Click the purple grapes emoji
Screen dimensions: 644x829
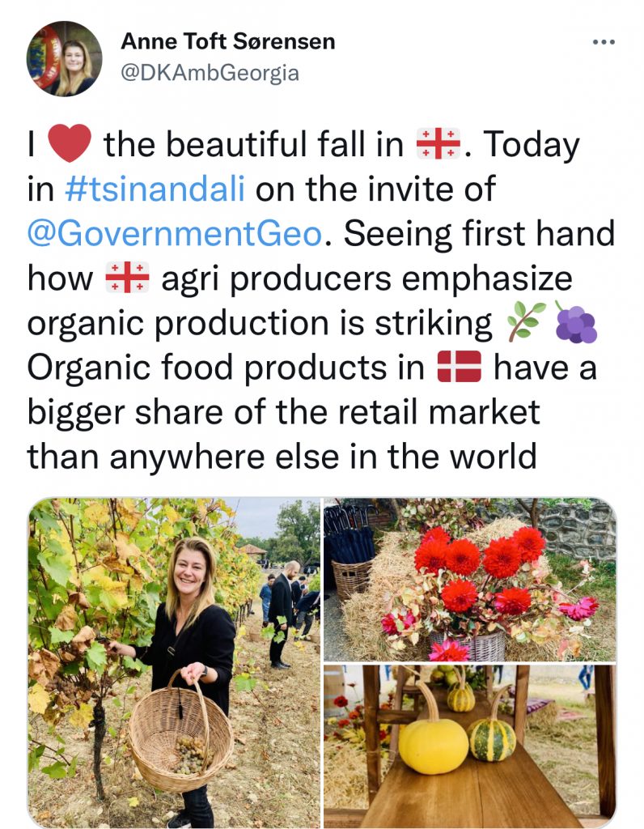tap(575, 322)
